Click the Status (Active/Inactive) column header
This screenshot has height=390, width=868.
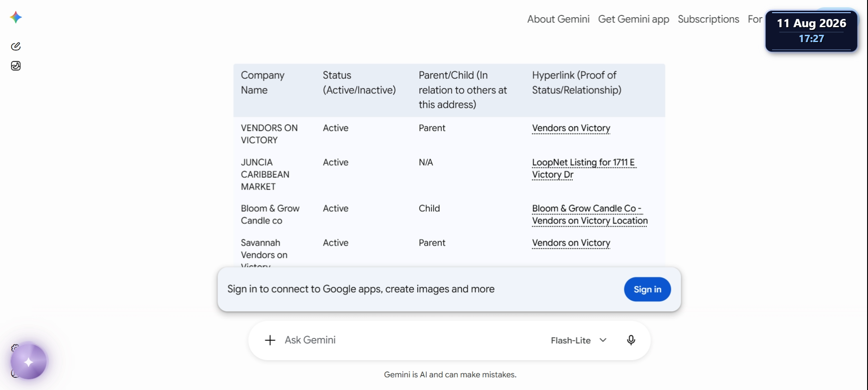(x=359, y=82)
